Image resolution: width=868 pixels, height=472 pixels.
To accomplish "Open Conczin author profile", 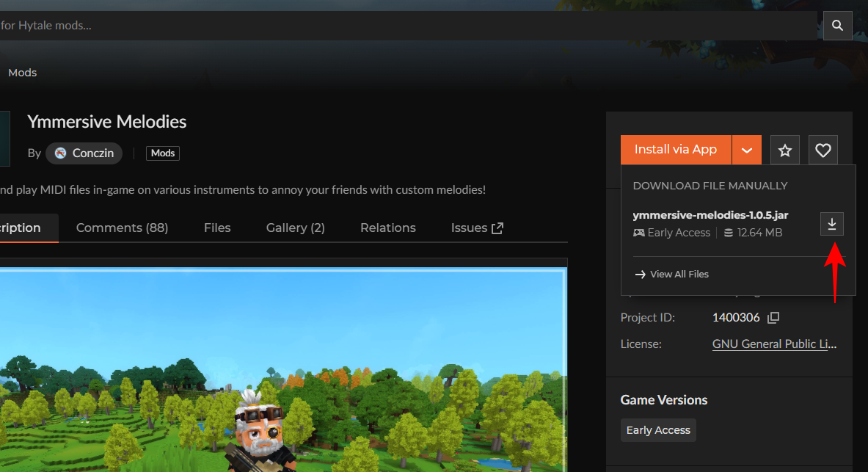I will 84,153.
